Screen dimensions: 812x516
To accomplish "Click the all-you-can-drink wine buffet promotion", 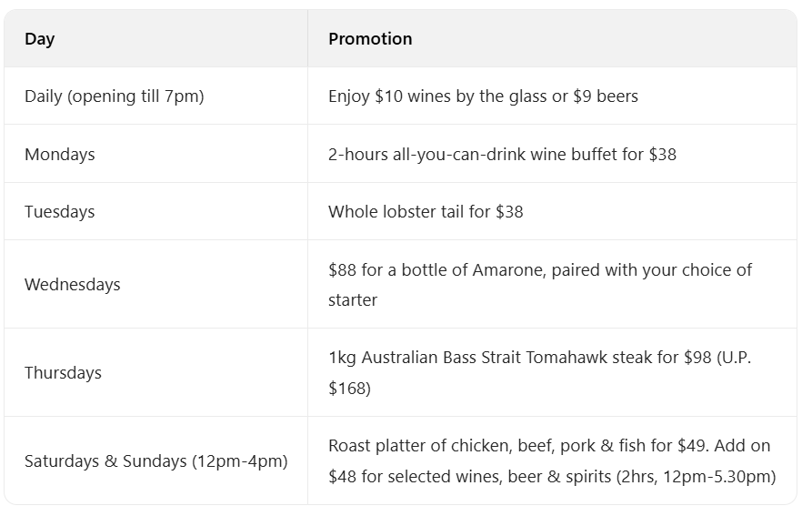I will 502,155.
